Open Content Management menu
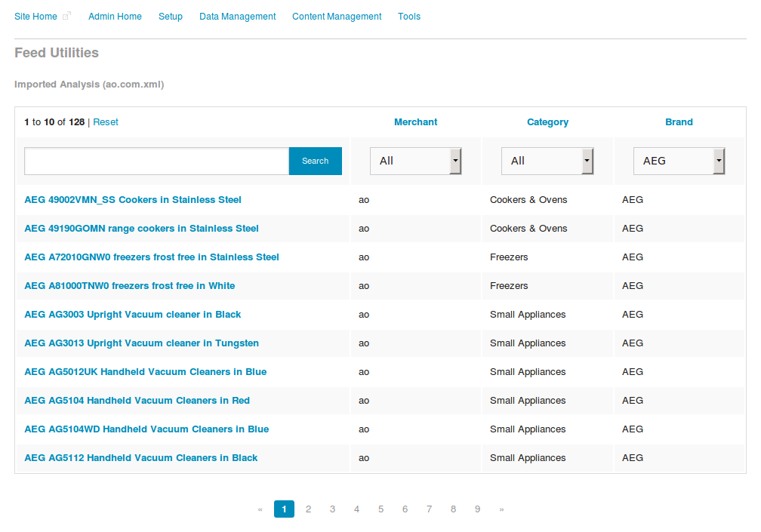The height and width of the screenshot is (532, 761). coord(337,17)
